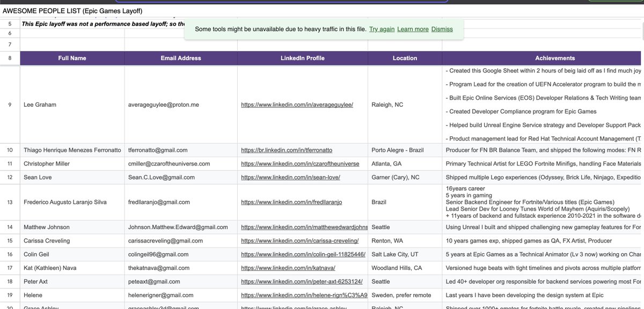This screenshot has height=309, width=644.
Task: Select the 'Peter Axt' name cell
Action: point(72,281)
